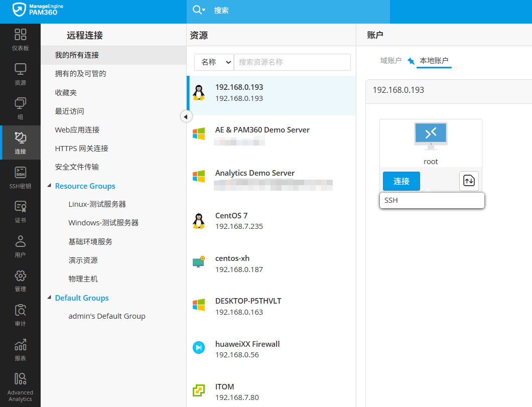This screenshot has width=532, height=407.
Task: Click the Linux penguin icon for 192.168.0.193
Action: pyautogui.click(x=199, y=93)
